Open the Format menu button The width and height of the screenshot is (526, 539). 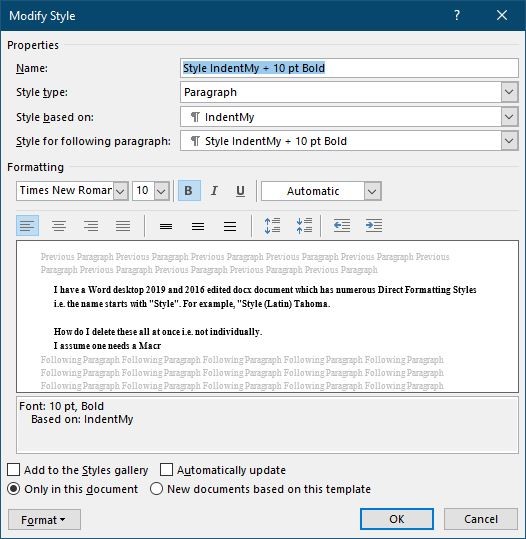coord(44,519)
